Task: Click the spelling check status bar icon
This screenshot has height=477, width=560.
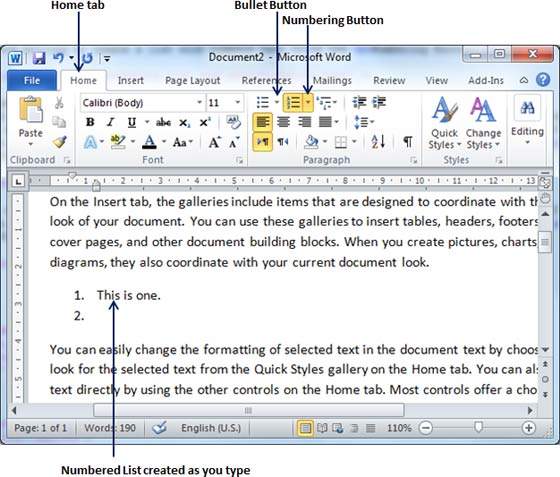Action: tap(159, 427)
